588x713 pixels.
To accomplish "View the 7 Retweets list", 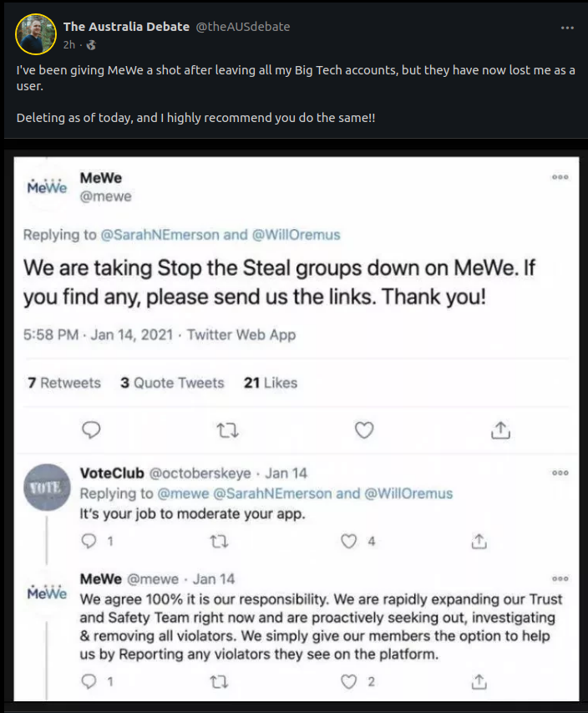I will click(x=64, y=383).
